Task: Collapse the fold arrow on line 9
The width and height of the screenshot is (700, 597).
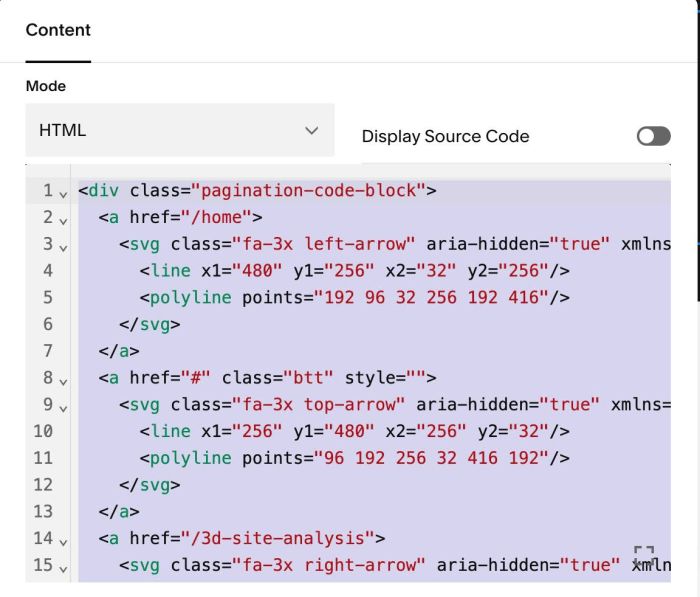Action: click(63, 408)
